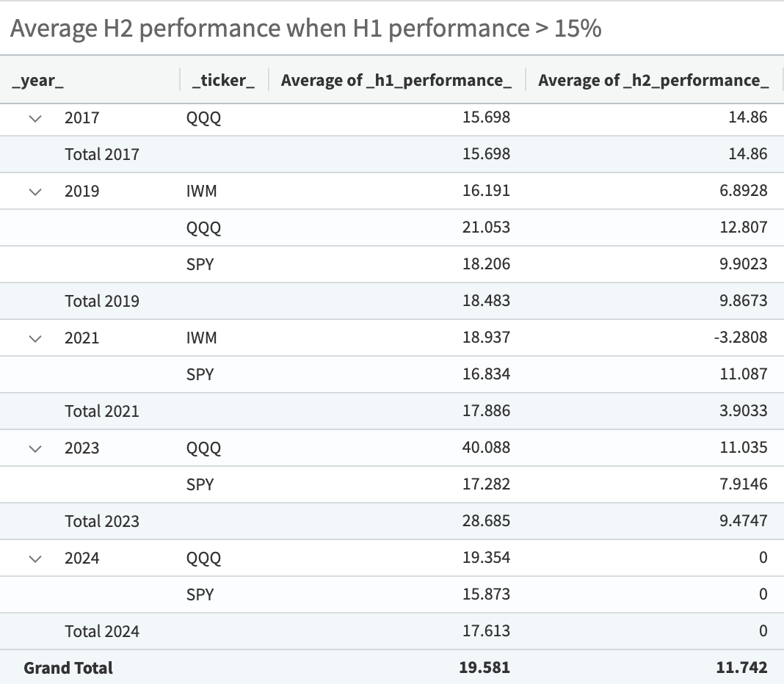Sort by the _year_ column header
Viewport: 784px width, 684px height.
click(x=38, y=81)
